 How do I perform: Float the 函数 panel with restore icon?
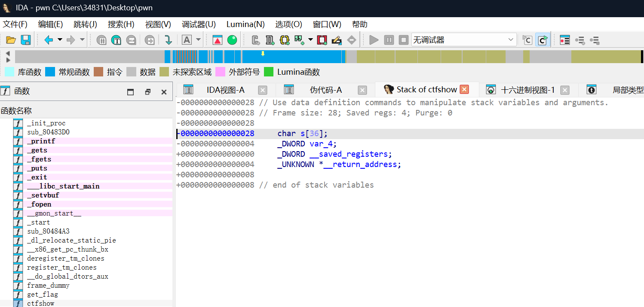click(x=147, y=92)
